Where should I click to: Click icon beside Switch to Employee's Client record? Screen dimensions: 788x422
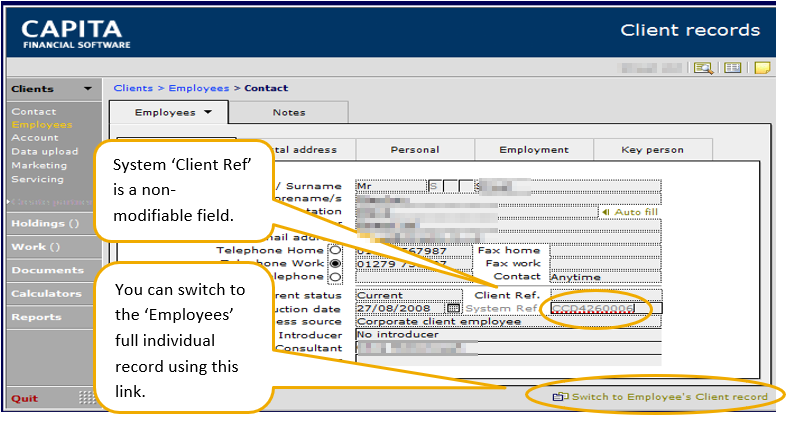(560, 397)
